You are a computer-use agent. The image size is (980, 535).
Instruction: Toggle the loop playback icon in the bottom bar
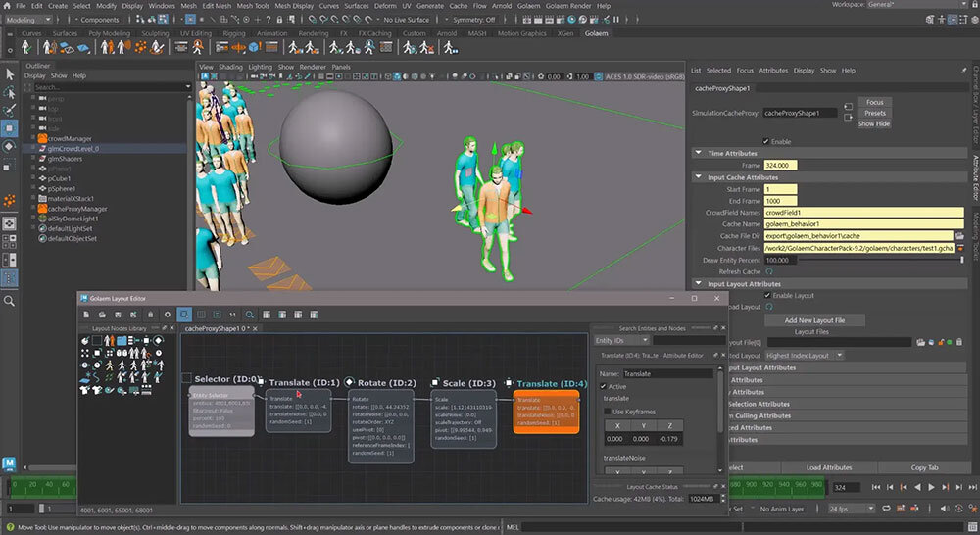pos(886,509)
